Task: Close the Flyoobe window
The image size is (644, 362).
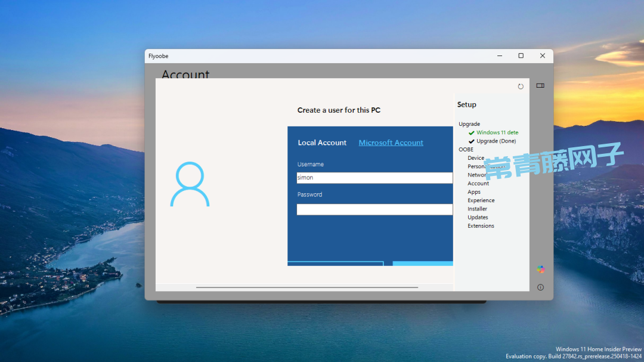Action: point(542,56)
